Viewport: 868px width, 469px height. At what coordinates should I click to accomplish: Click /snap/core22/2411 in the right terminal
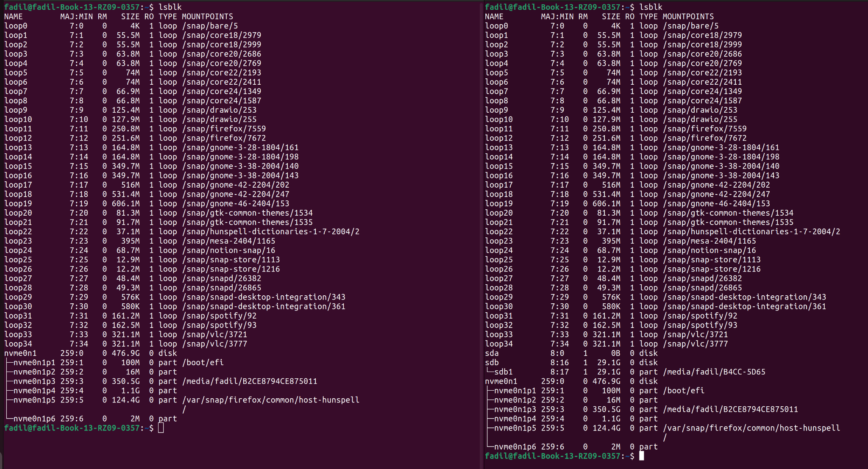[x=703, y=82]
